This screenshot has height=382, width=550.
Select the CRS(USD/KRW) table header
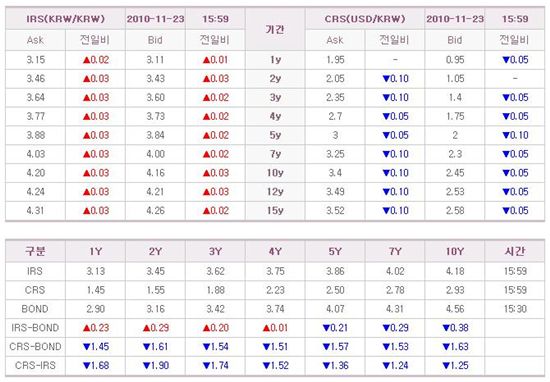pyautogui.click(x=365, y=19)
